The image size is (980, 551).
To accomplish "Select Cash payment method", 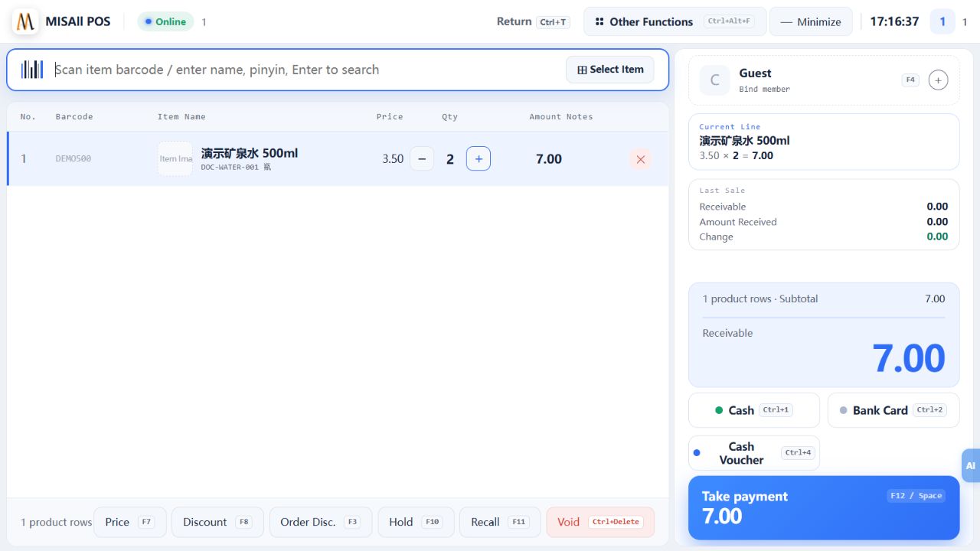I will (x=754, y=410).
